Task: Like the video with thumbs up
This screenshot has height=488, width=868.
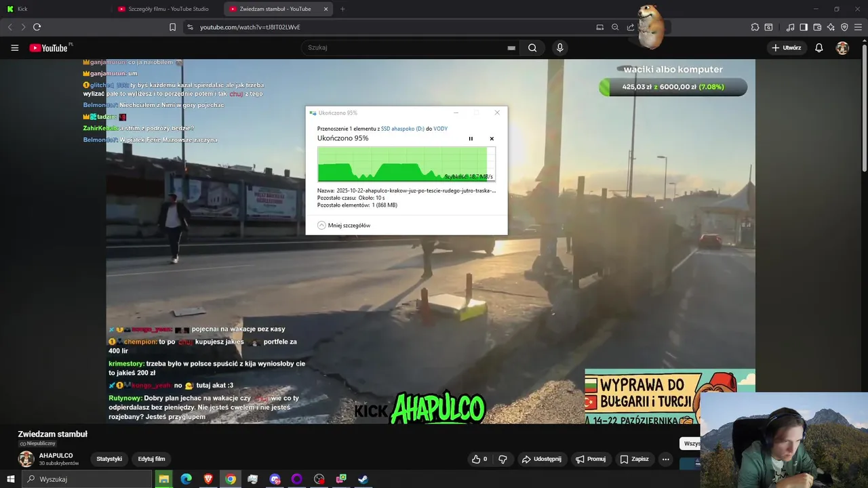Action: (480, 459)
